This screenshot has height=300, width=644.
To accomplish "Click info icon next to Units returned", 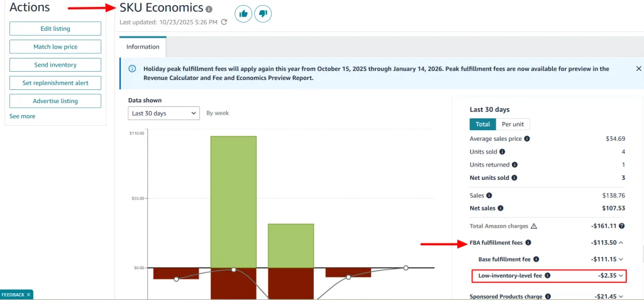I will click(x=514, y=165).
